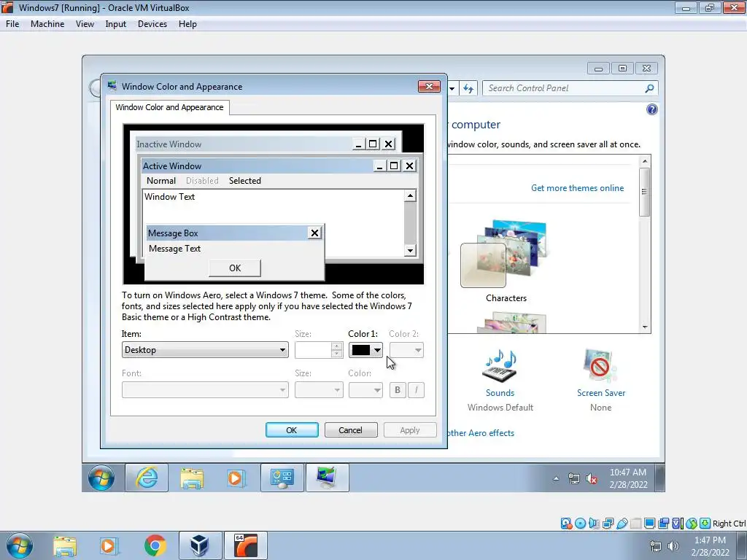The width and height of the screenshot is (747, 560).
Task: Click the CPU virtualization indicator icon
Action: (x=678, y=524)
